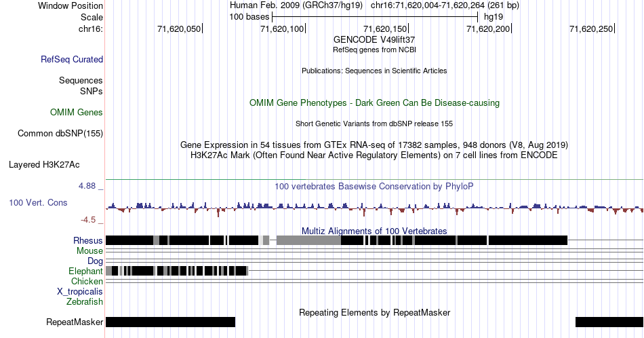Click the hg19 scale label
The image size is (644, 338).
[x=494, y=17]
